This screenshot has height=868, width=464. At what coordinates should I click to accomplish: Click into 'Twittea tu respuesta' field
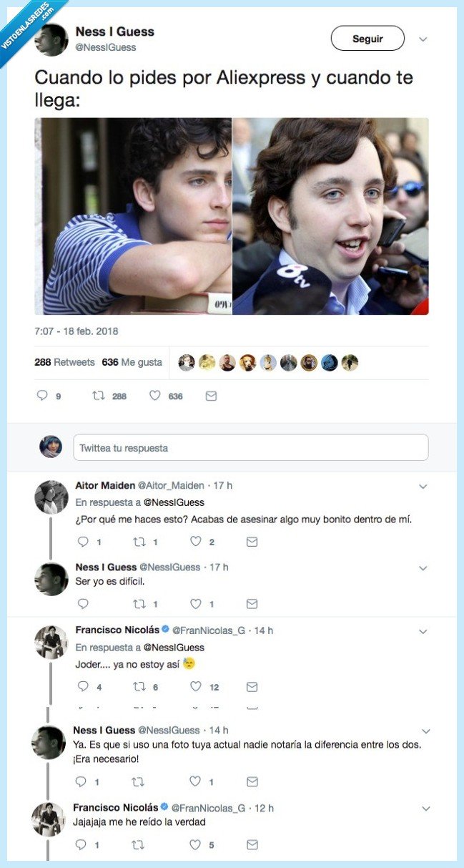pos(250,448)
